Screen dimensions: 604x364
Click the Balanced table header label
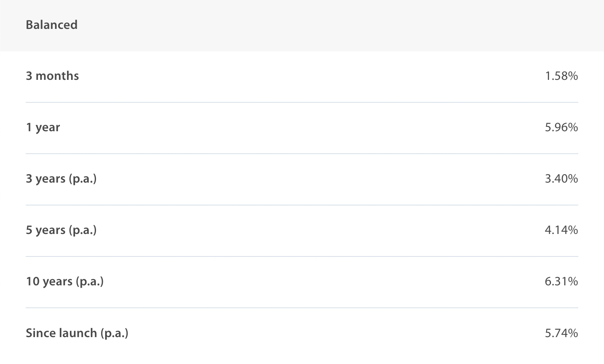pos(51,25)
